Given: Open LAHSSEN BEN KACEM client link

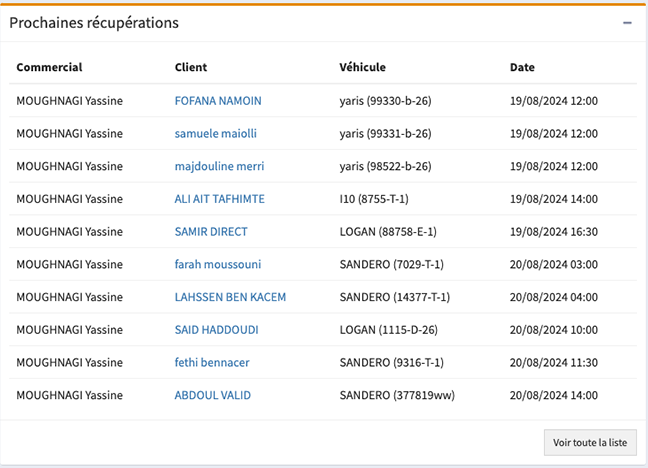Looking at the screenshot, I should [230, 297].
